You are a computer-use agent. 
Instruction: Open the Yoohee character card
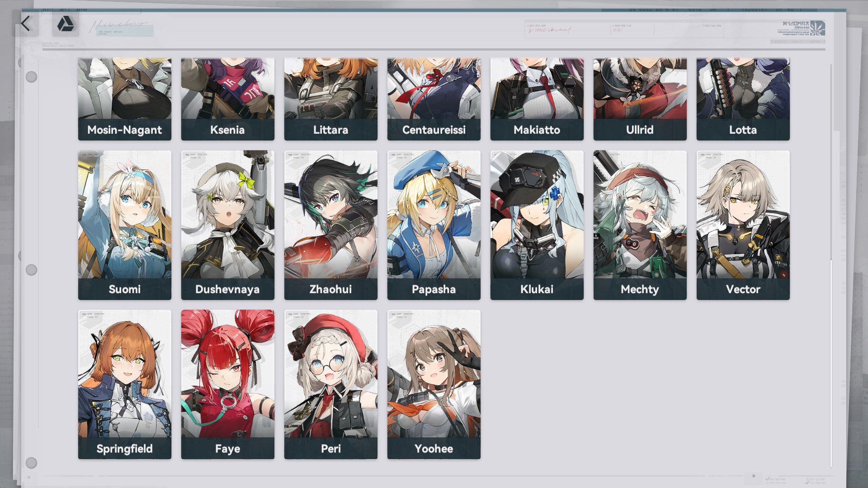(434, 385)
